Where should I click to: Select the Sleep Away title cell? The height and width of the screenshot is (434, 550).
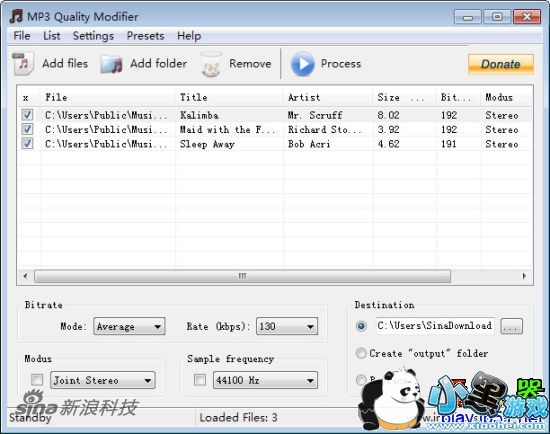[x=207, y=144]
